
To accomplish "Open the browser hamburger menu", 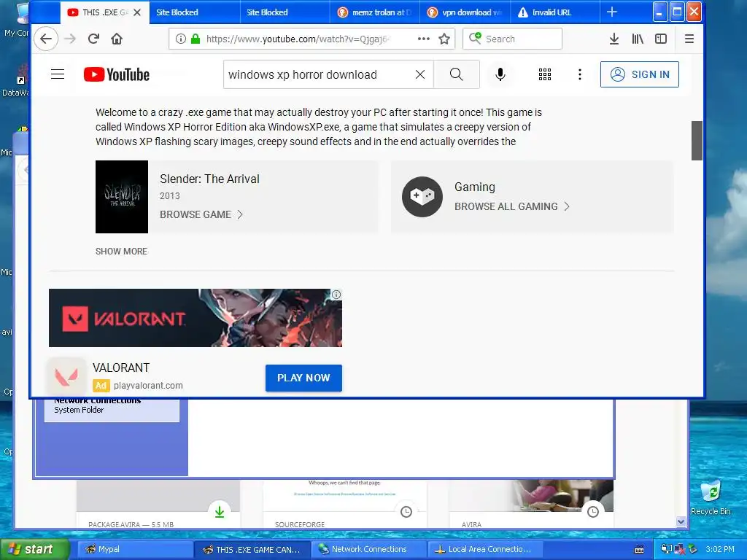I will pyautogui.click(x=689, y=39).
